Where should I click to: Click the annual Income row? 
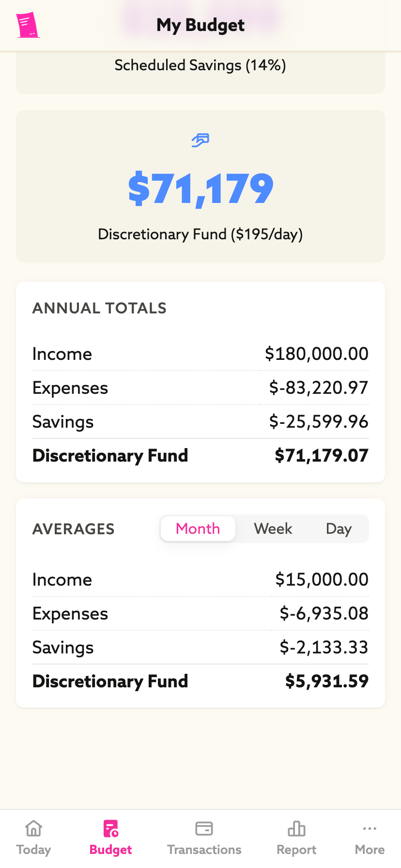[200, 354]
